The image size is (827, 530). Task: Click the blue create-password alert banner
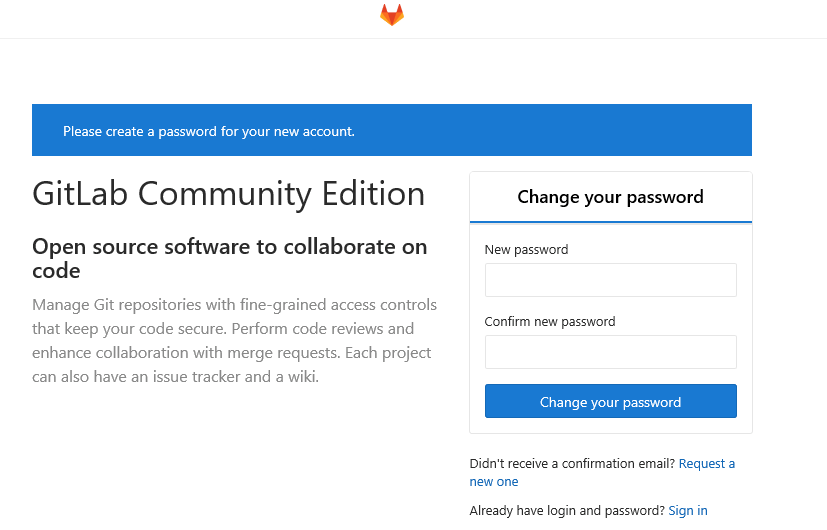(x=600, y=131)
